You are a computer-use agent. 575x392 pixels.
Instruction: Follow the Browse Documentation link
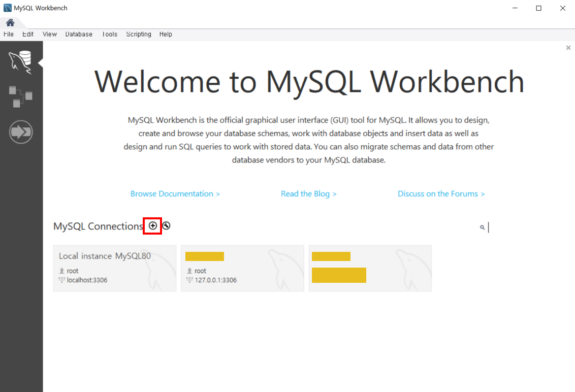click(175, 193)
